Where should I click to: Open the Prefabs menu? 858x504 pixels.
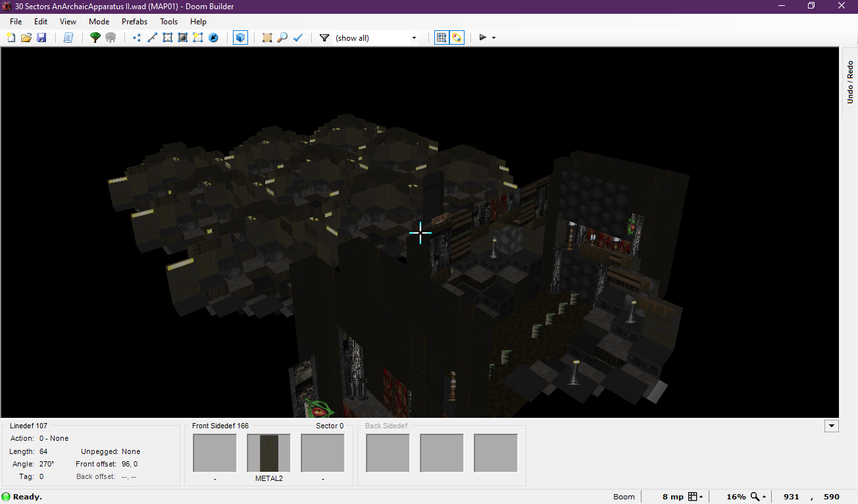(x=134, y=22)
